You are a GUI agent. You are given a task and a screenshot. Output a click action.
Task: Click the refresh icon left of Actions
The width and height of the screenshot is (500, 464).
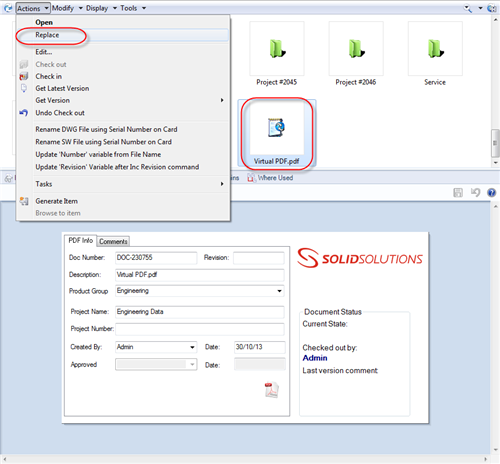(x=8, y=8)
